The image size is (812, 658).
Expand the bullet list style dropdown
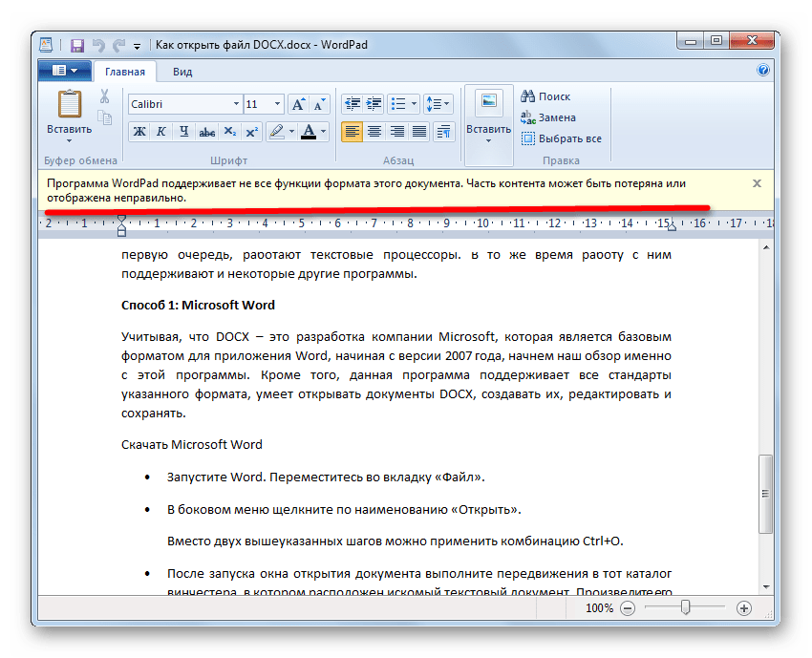(x=413, y=104)
